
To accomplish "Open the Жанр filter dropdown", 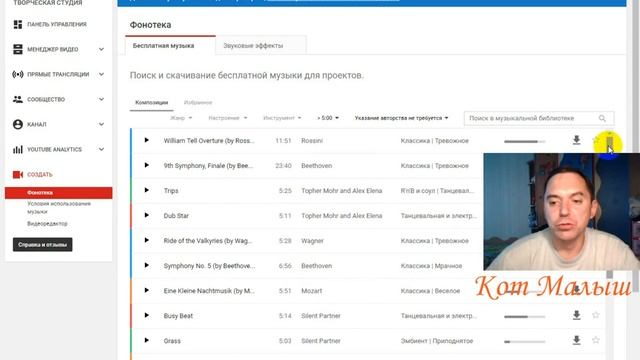I will [181, 118].
